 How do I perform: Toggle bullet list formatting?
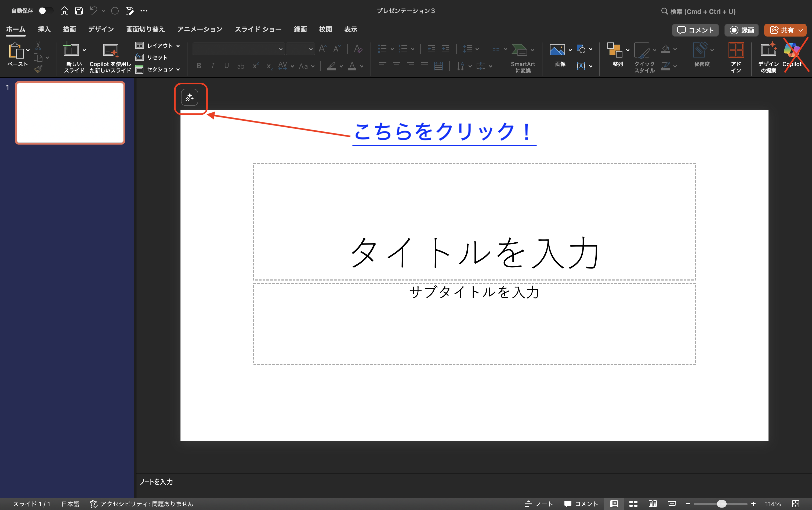coord(383,49)
